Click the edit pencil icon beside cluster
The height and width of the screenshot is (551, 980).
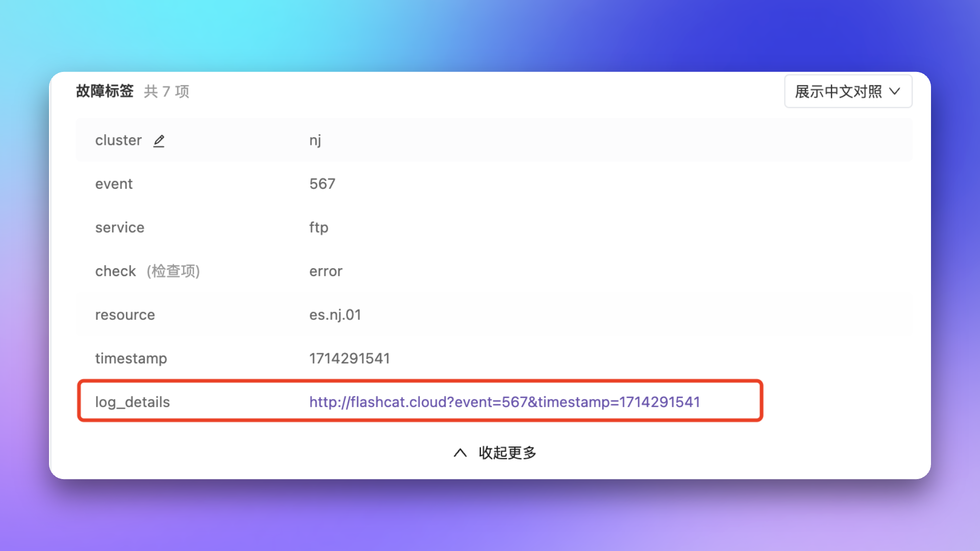(159, 141)
